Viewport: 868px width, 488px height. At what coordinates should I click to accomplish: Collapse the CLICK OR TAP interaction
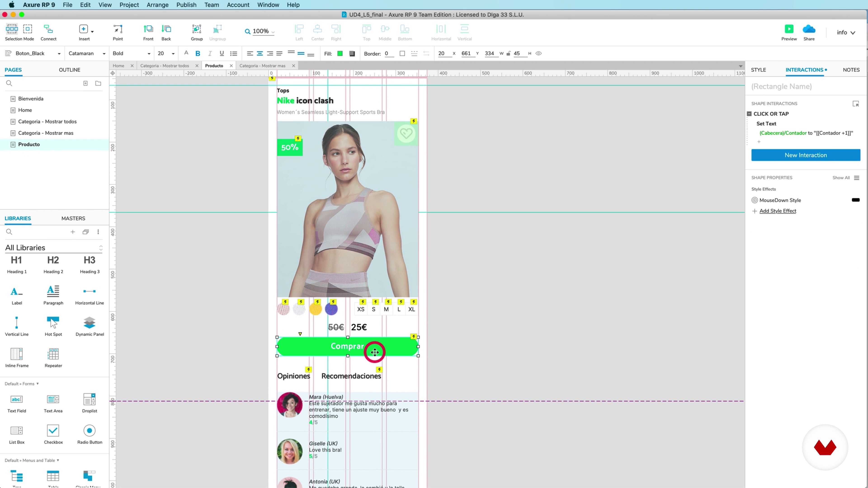point(749,114)
